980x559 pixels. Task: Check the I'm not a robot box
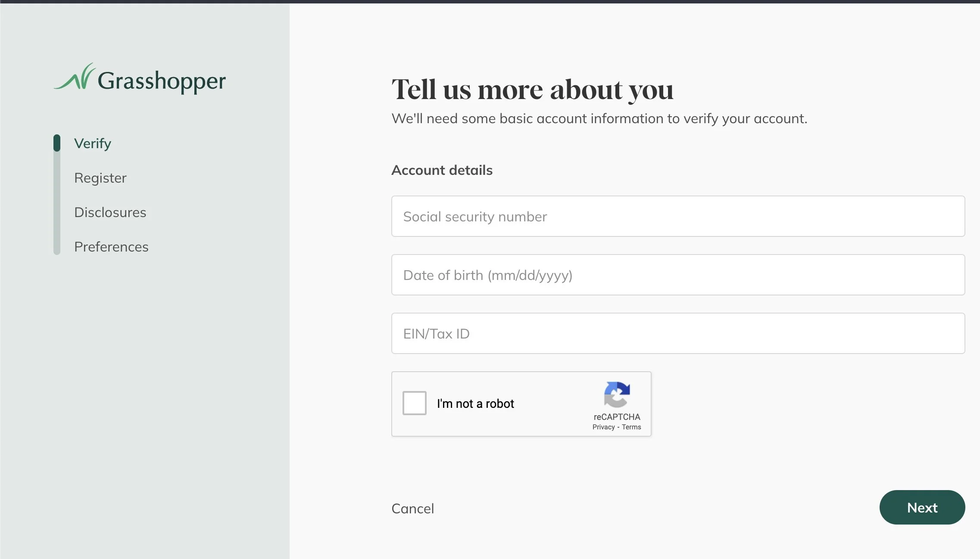(x=414, y=403)
